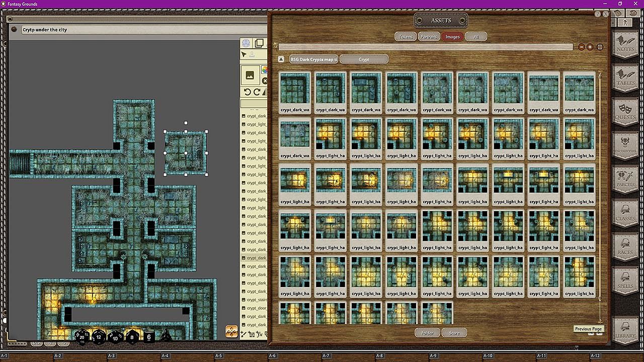Click the A-11 hotkey slot
Screen dimensions: 644x362
pos(563,357)
